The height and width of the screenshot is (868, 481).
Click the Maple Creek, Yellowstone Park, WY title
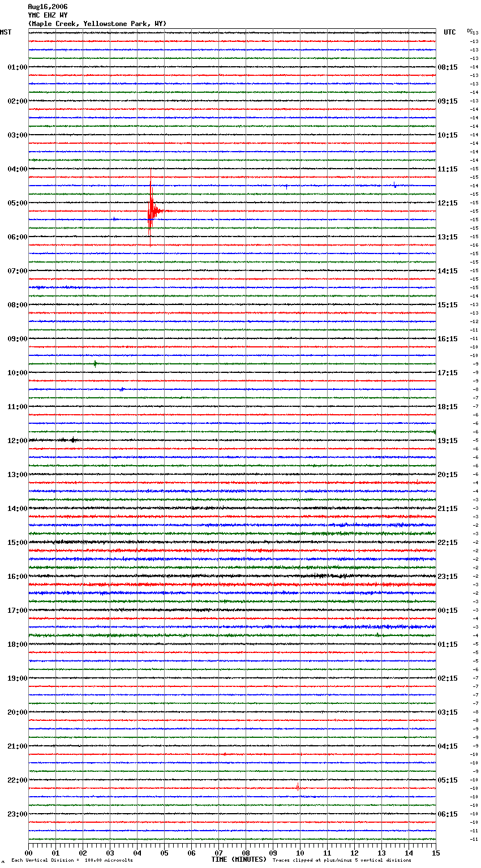pyautogui.click(x=97, y=24)
